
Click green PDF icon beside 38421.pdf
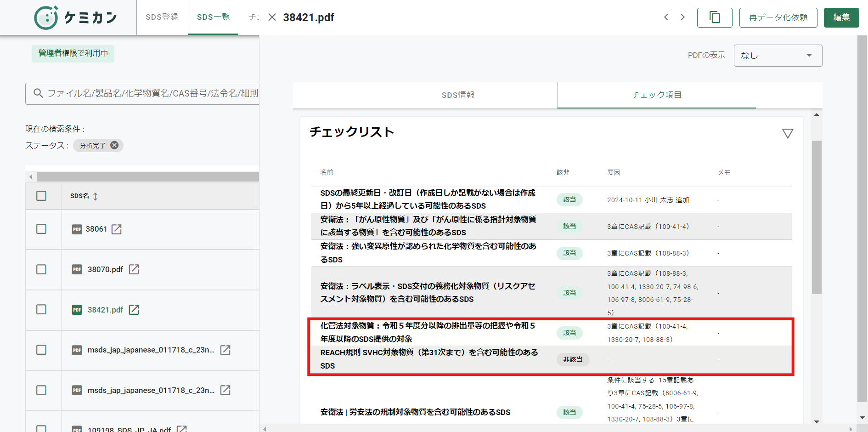(x=77, y=310)
